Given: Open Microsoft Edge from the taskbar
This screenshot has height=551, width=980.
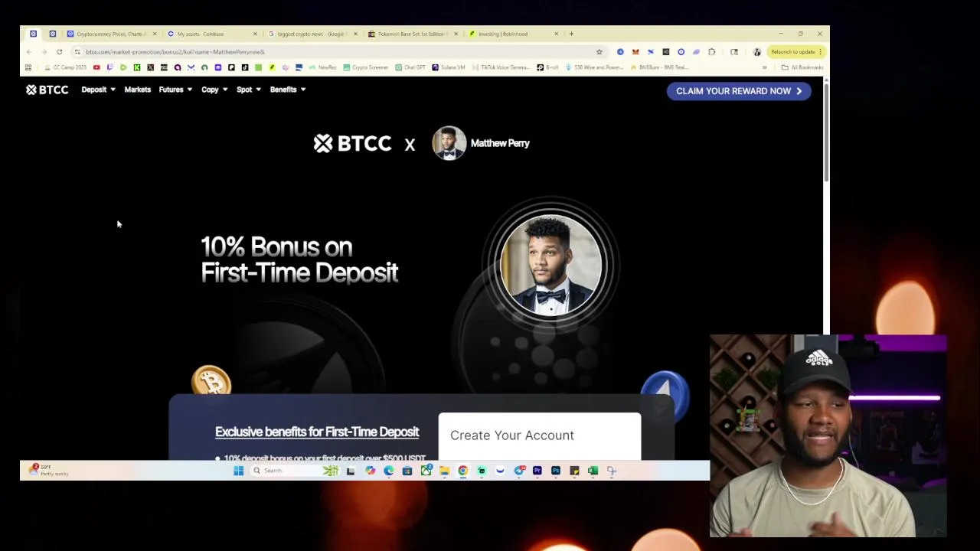Looking at the screenshot, I should pos(388,471).
